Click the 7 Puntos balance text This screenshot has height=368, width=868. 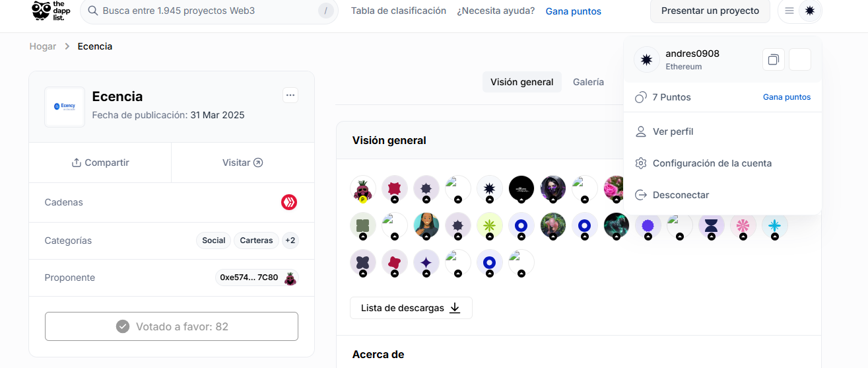(672, 97)
